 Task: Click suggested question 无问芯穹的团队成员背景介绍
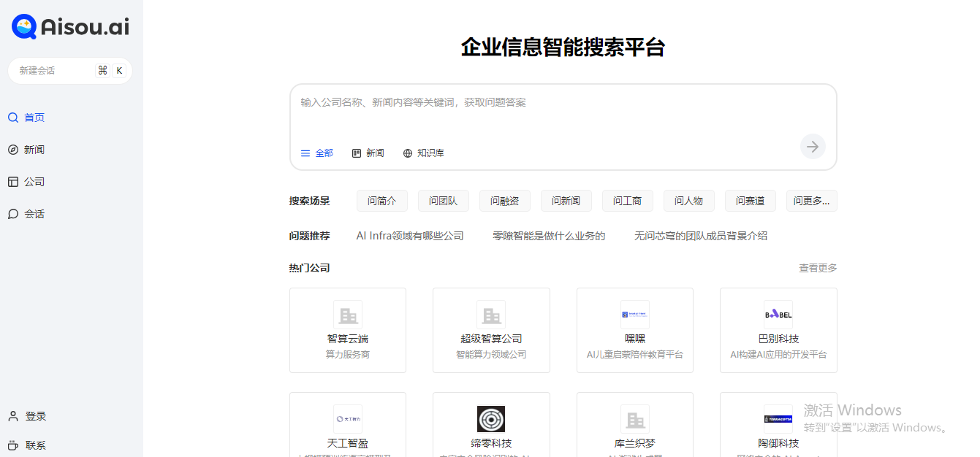[x=701, y=236]
